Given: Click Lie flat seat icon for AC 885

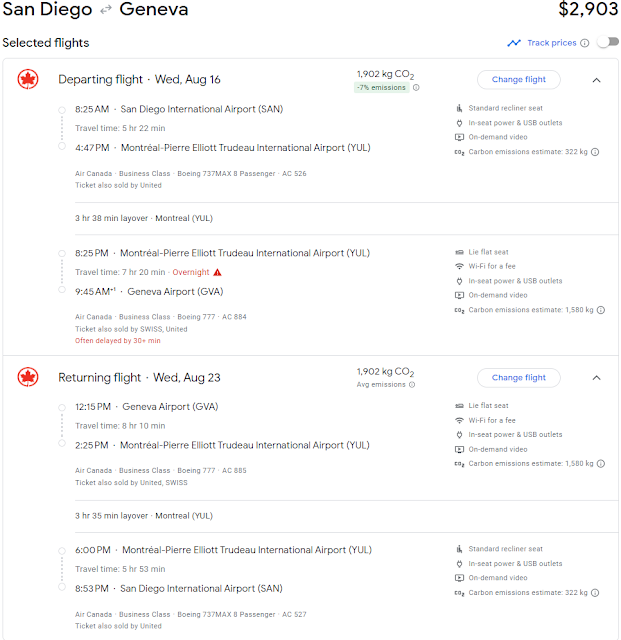Looking at the screenshot, I should (x=459, y=406).
